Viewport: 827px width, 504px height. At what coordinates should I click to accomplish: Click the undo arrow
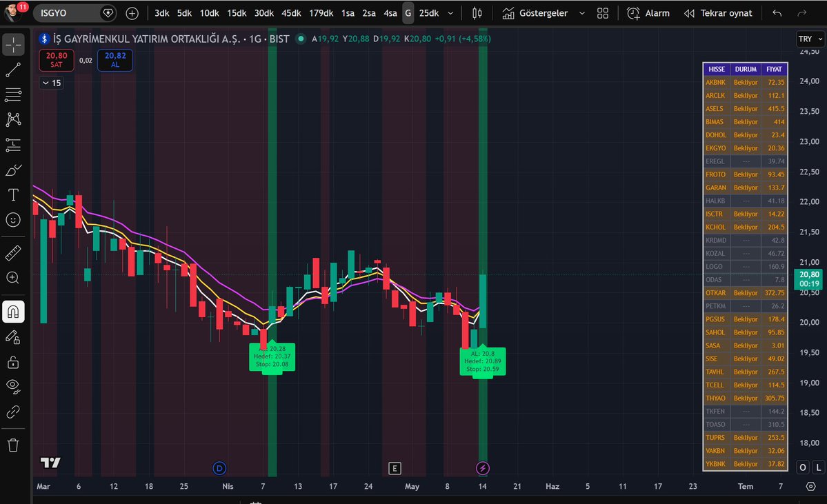[777, 13]
